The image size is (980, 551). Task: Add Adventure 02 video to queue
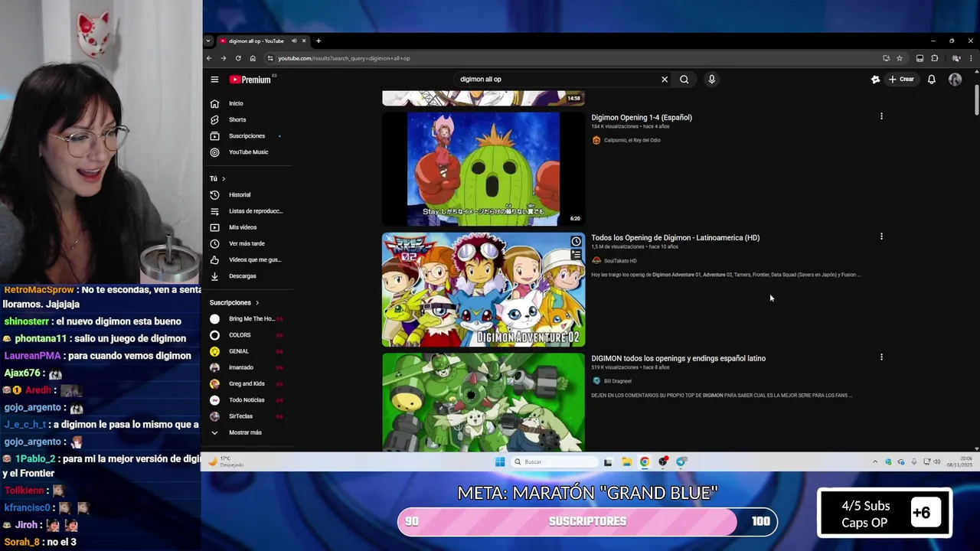pos(576,255)
